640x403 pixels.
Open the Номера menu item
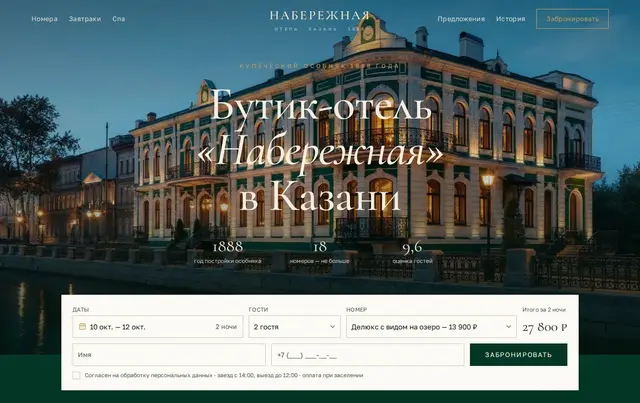[44, 19]
